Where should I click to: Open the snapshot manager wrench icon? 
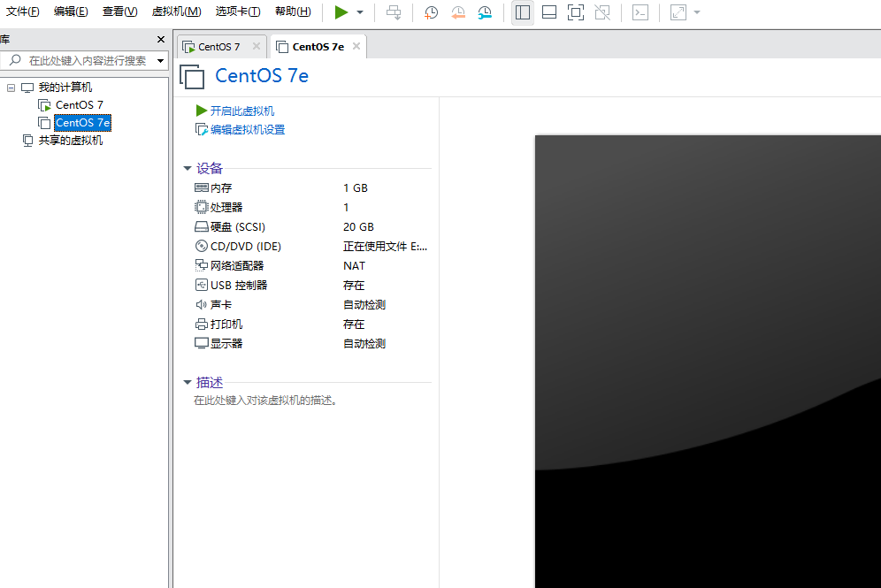pos(485,12)
